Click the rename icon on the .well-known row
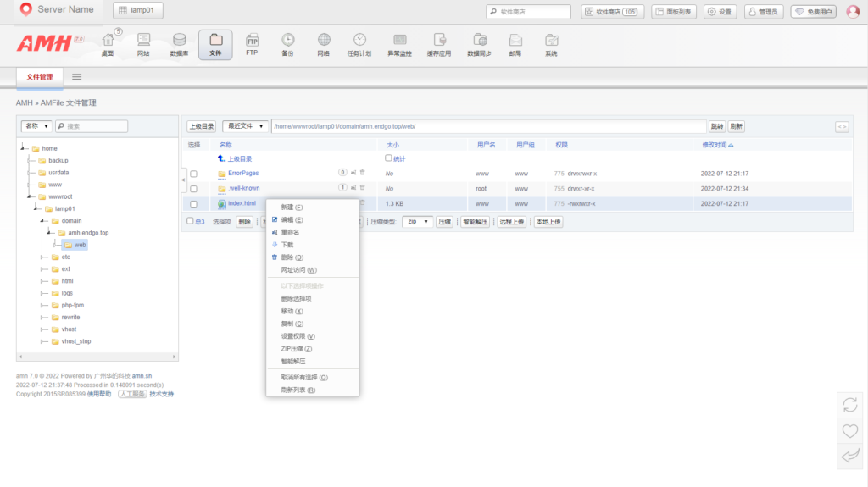This screenshot has width=868, height=487. coord(353,188)
